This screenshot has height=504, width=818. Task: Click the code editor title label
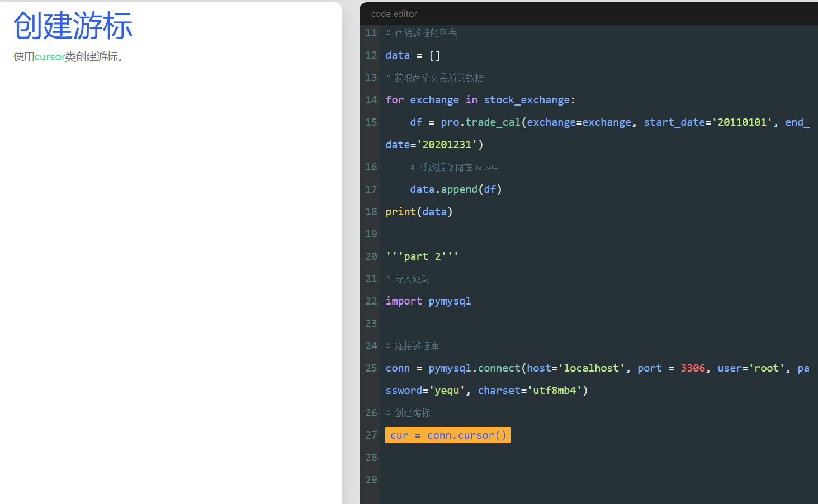point(394,13)
